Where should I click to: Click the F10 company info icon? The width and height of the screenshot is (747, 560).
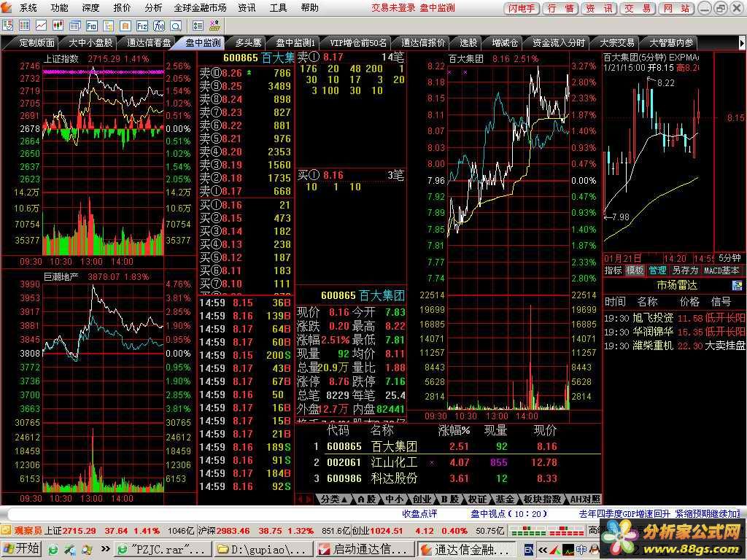pos(91,26)
